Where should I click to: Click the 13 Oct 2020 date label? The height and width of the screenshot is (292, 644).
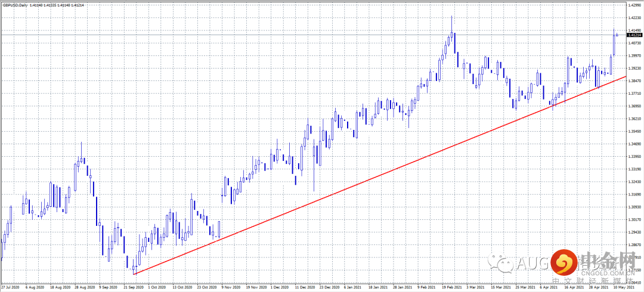pos(181,288)
